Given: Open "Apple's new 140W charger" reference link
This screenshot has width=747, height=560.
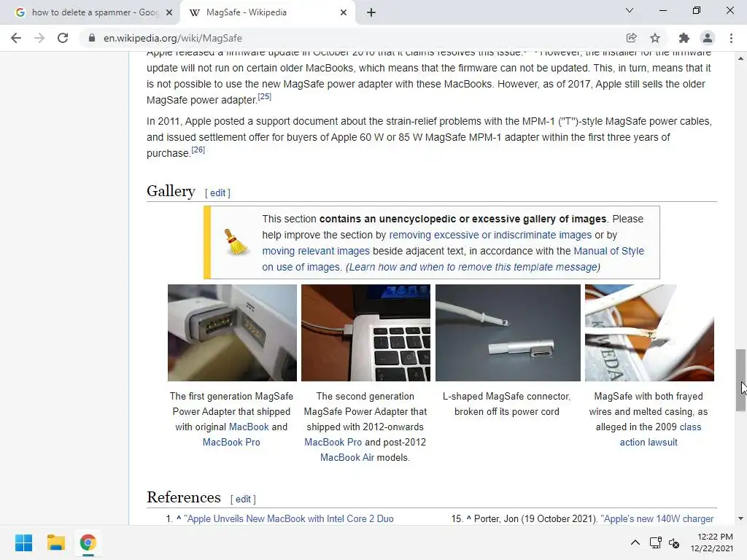Looking at the screenshot, I should click(x=657, y=519).
